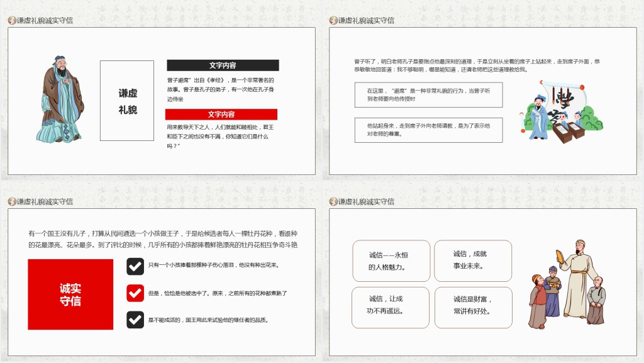644x363 pixels.
Task: Select the 诚信是财富，常讲有好处 rounded box
Action: [473, 307]
